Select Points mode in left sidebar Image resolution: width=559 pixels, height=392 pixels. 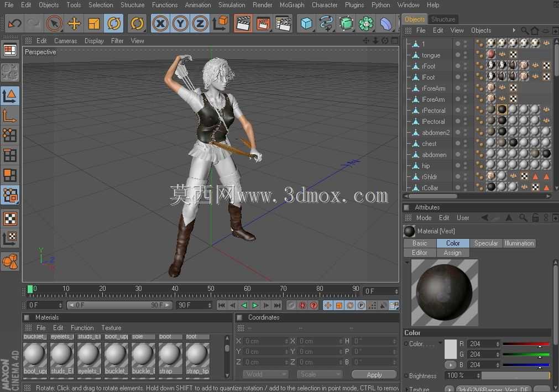click(10, 135)
